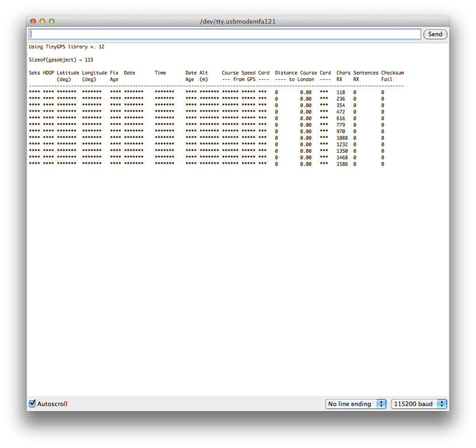Minimize the window using the yellow button

(x=42, y=21)
